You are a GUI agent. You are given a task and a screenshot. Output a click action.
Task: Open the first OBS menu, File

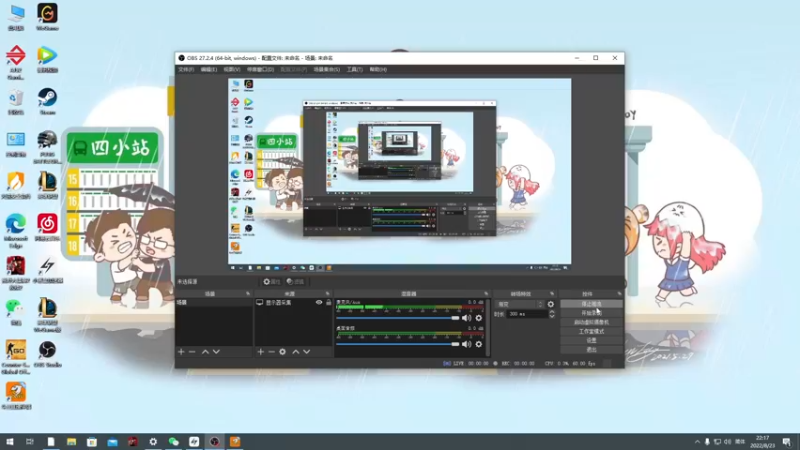point(186,69)
